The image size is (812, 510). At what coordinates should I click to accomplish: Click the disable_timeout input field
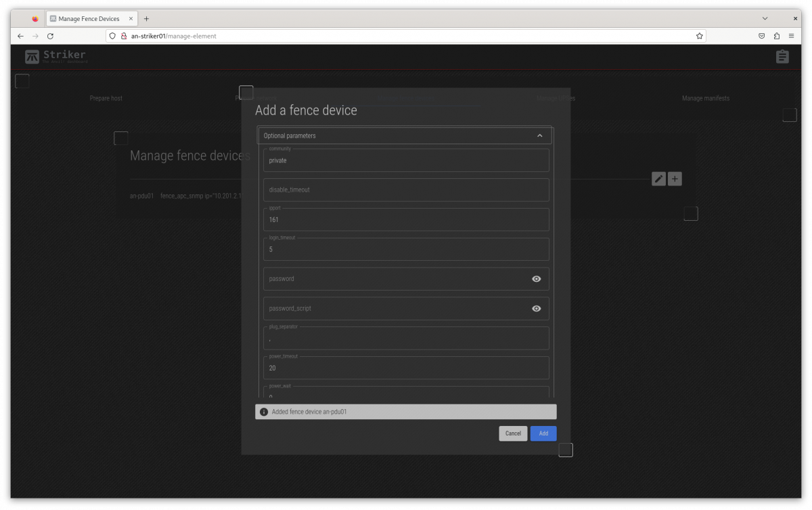[406, 190]
